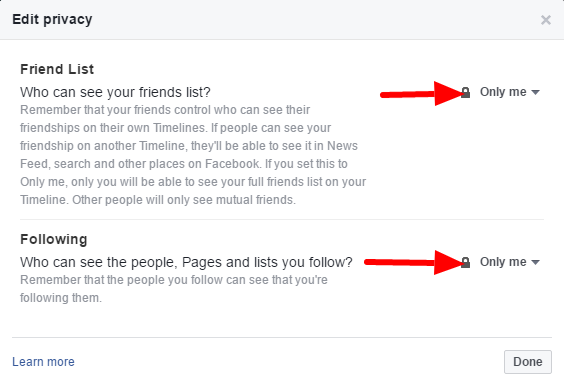Click the Friend List explanation paragraph
The width and height of the screenshot is (564, 383).
pyautogui.click(x=193, y=155)
